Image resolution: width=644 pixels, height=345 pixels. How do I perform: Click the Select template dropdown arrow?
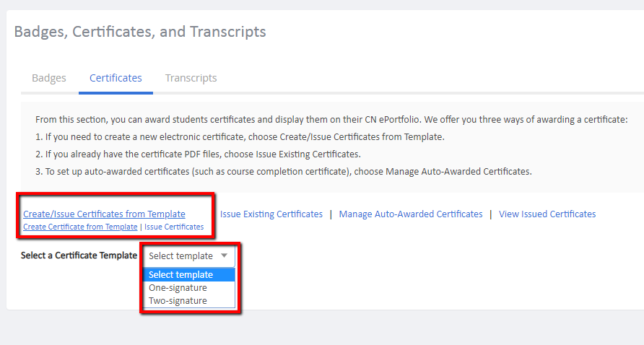pyautogui.click(x=225, y=256)
